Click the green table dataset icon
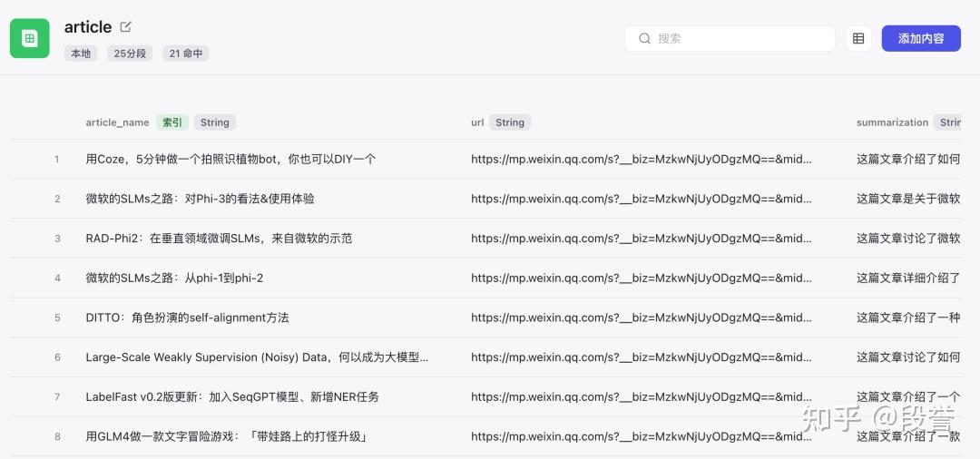Image resolution: width=980 pixels, height=459 pixels. point(29,38)
